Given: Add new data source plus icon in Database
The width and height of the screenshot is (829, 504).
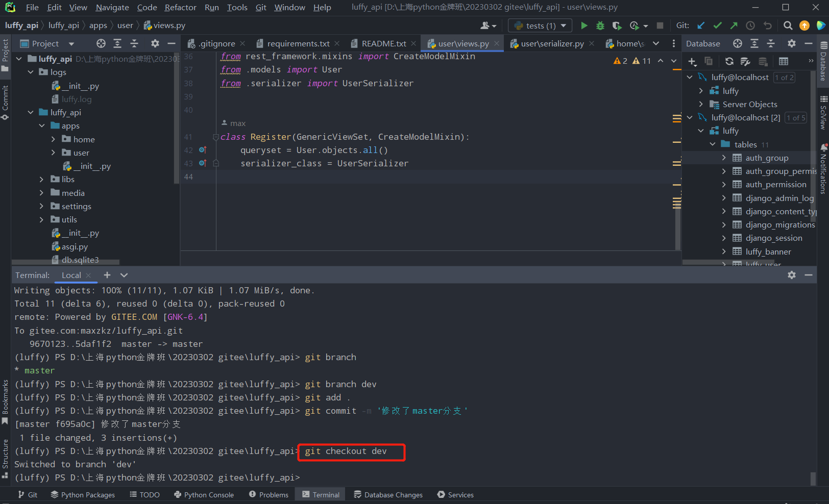Looking at the screenshot, I should click(692, 62).
